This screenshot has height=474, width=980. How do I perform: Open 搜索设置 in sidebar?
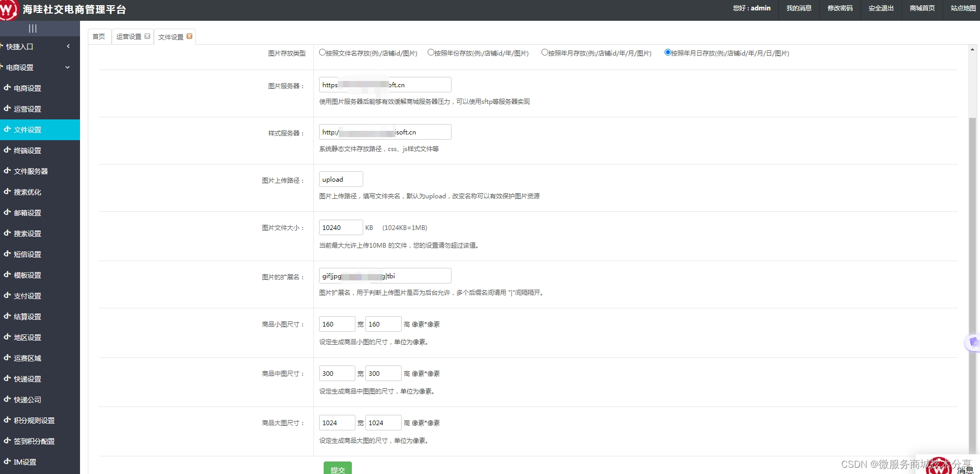coord(40,234)
